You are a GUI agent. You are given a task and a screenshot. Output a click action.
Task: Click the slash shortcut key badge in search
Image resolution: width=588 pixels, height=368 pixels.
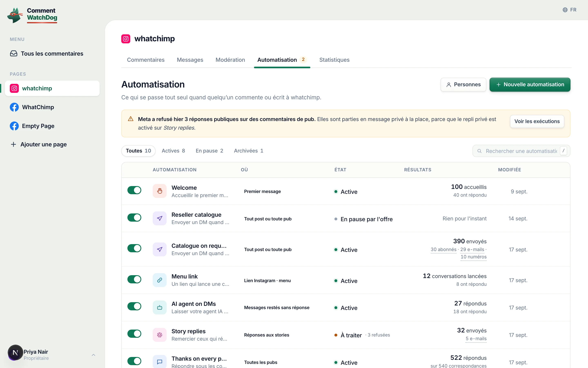pyautogui.click(x=563, y=151)
